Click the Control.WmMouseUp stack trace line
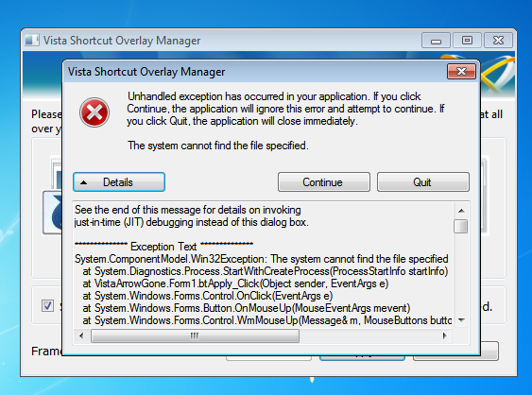Image resolution: width=532 pixels, height=395 pixels. [x=267, y=320]
